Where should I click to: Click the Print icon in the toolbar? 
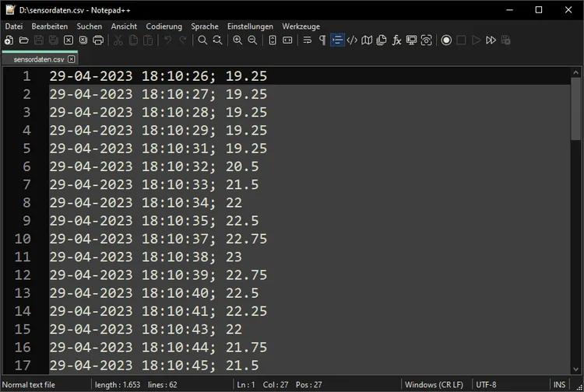point(98,40)
